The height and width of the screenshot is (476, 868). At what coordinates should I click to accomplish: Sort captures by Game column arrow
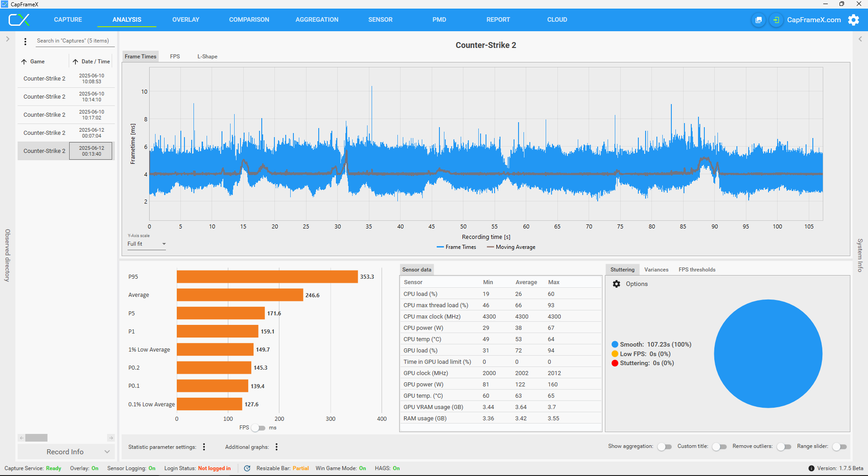click(24, 62)
